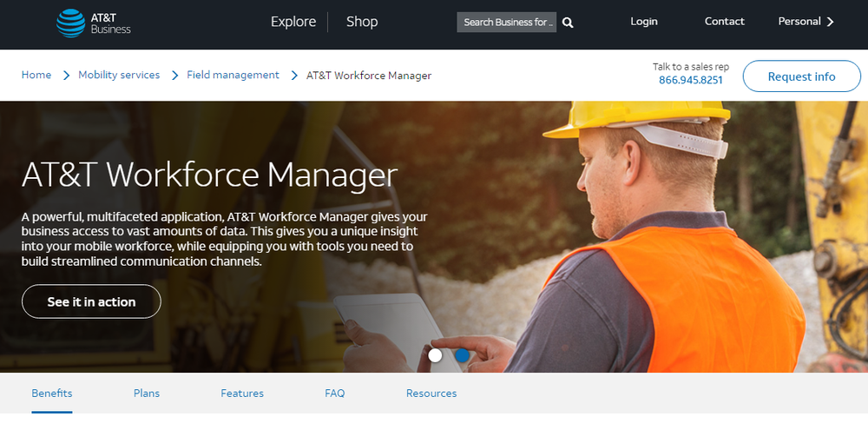The image size is (868, 430).
Task: Switch to the Plans tab
Action: (x=147, y=394)
